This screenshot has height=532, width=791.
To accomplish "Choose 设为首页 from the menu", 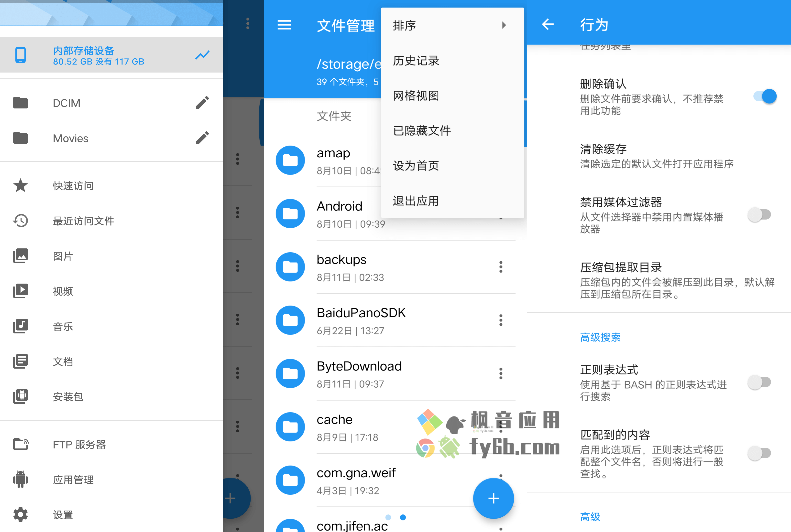I will pyautogui.click(x=452, y=166).
